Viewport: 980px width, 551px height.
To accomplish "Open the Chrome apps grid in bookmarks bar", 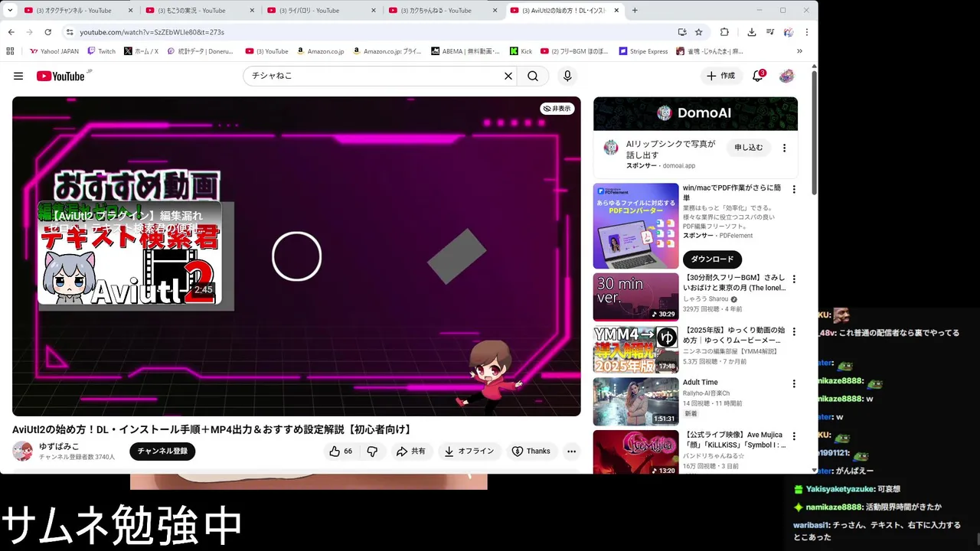I will pos(10,51).
